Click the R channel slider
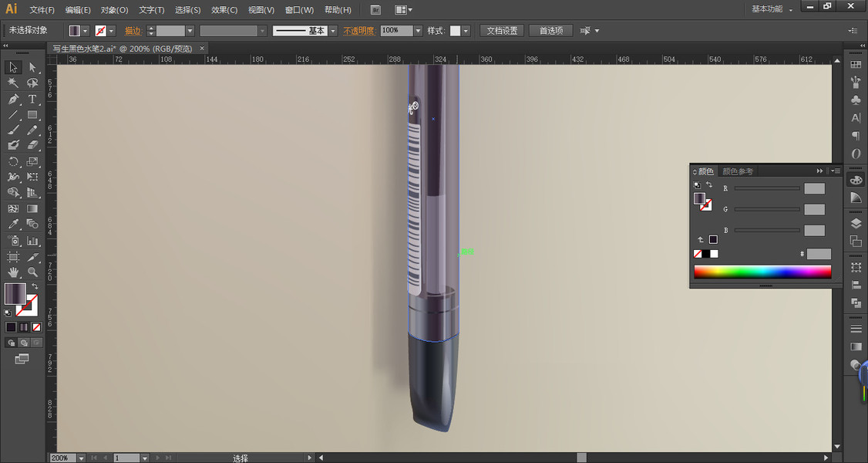This screenshot has height=463, width=868. pos(767,188)
